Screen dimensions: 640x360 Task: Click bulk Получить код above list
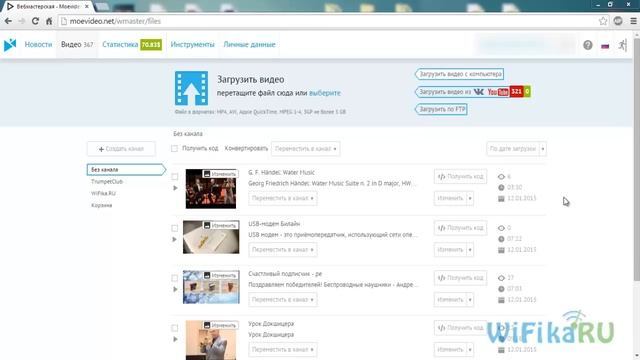[x=200, y=149]
